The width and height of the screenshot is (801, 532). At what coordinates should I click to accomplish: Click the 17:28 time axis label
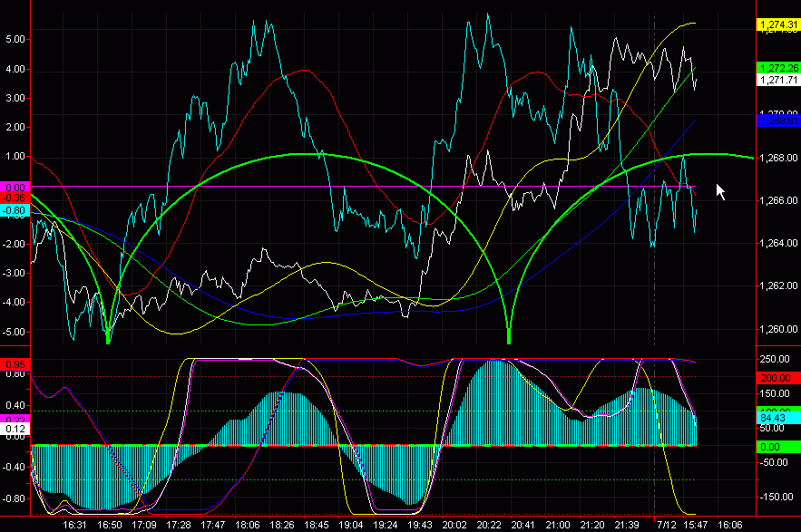pyautogui.click(x=179, y=525)
